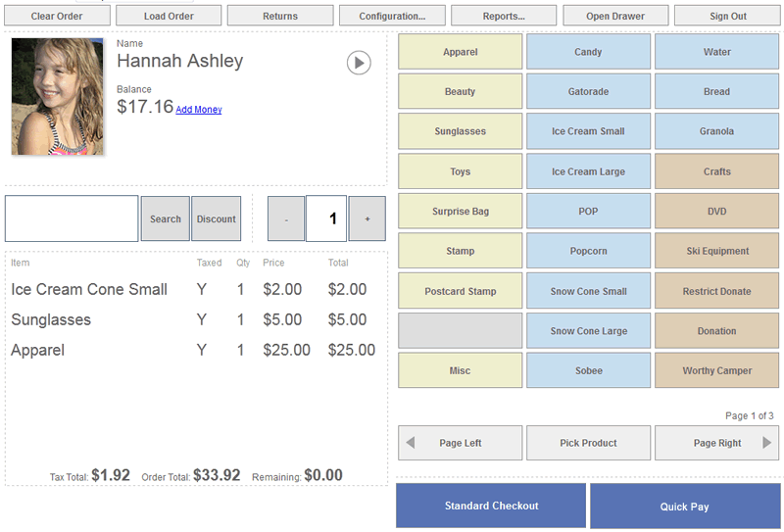Screen dimensions: 784x532
Task: Add Ice Cream Large to order
Action: click(588, 171)
